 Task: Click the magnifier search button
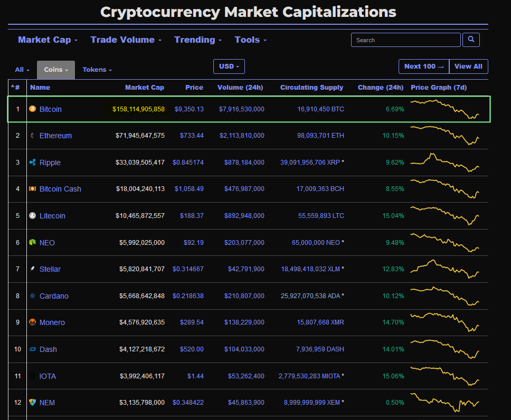tap(471, 40)
